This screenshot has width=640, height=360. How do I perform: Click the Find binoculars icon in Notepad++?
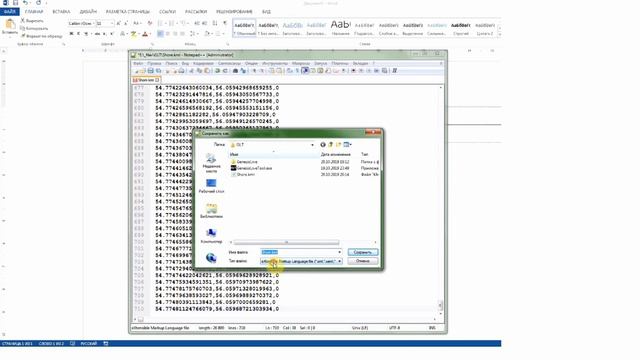235,71
